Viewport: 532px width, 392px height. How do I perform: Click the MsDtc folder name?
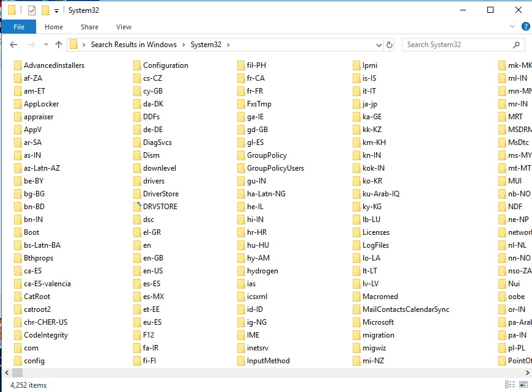click(x=519, y=142)
